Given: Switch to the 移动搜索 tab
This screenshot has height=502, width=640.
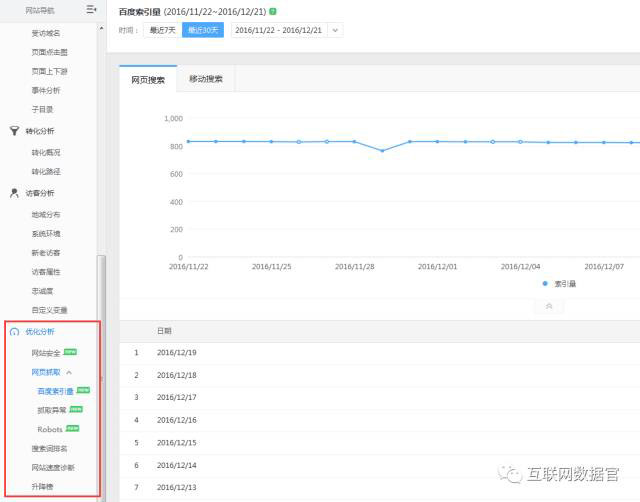Looking at the screenshot, I should pos(206,79).
